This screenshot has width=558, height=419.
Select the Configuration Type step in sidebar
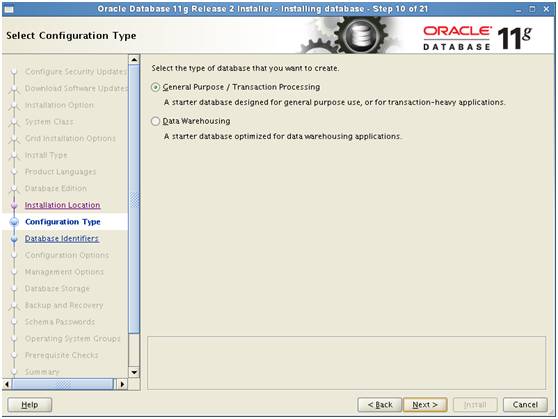(63, 222)
